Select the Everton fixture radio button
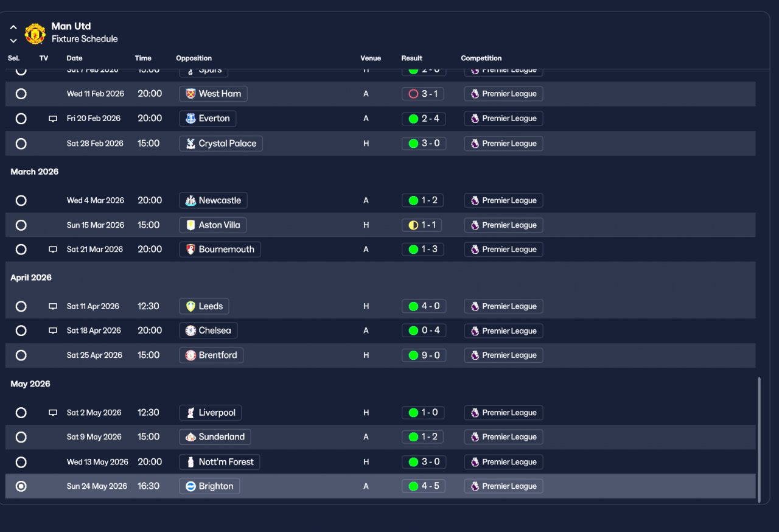This screenshot has height=532, width=779. pos(21,119)
